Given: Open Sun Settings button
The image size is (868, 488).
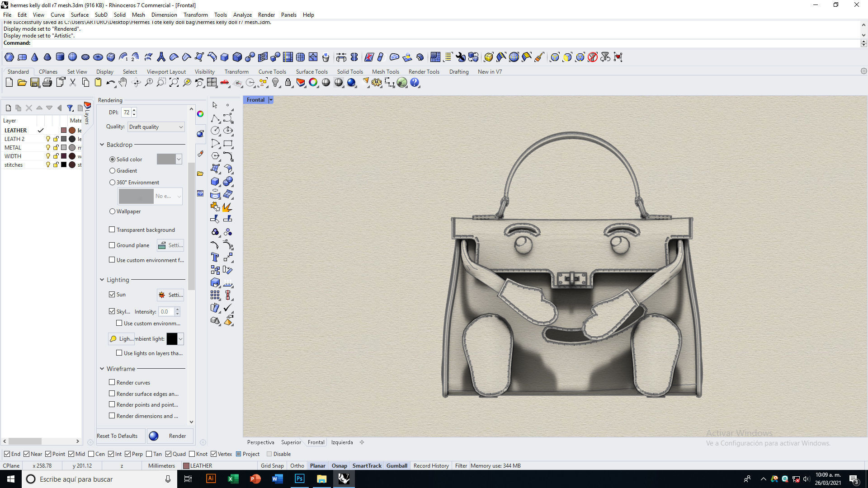Looking at the screenshot, I should tap(170, 295).
